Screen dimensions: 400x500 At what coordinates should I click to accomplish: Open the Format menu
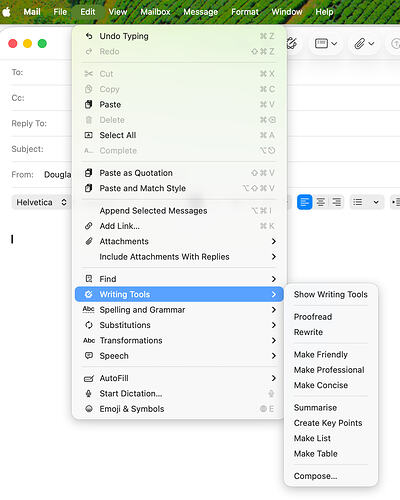245,12
